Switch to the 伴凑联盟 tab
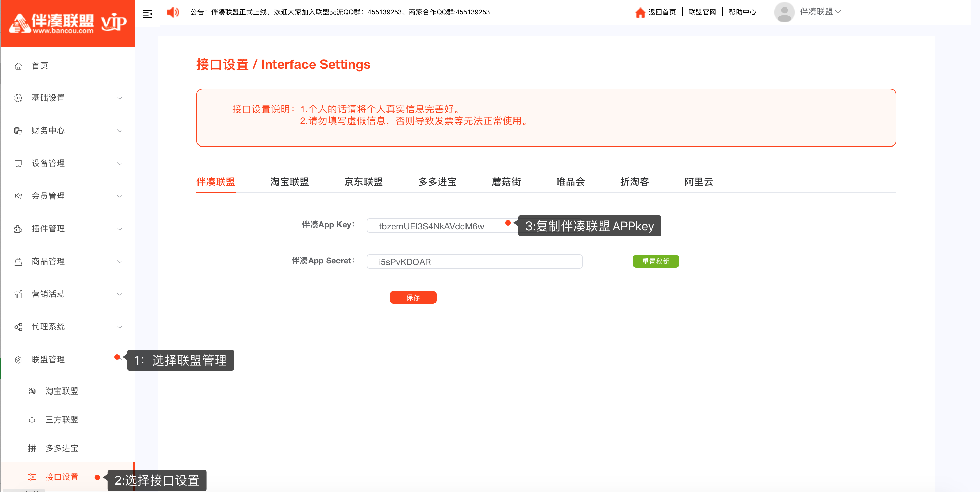The height and width of the screenshot is (492, 980). pyautogui.click(x=216, y=182)
